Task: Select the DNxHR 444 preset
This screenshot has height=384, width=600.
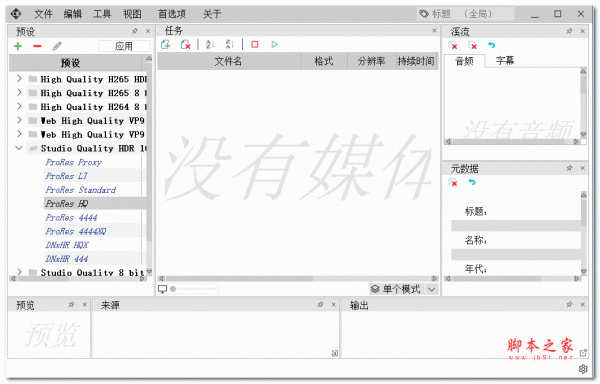Action: coord(67,259)
